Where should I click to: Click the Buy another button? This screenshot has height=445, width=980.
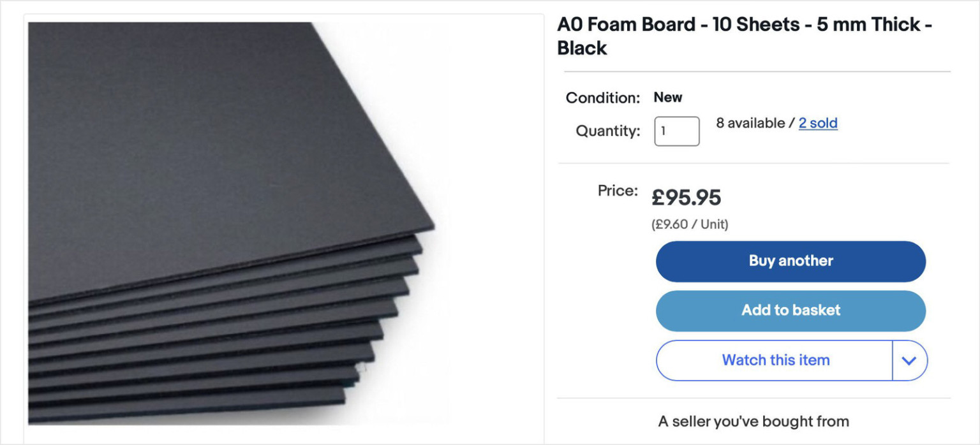click(x=791, y=261)
